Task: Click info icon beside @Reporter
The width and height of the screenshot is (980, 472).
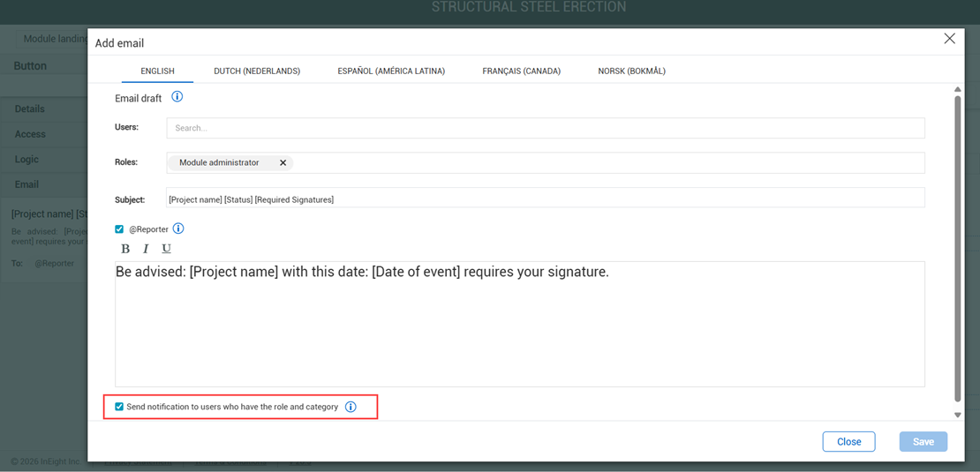Action: pos(178,229)
